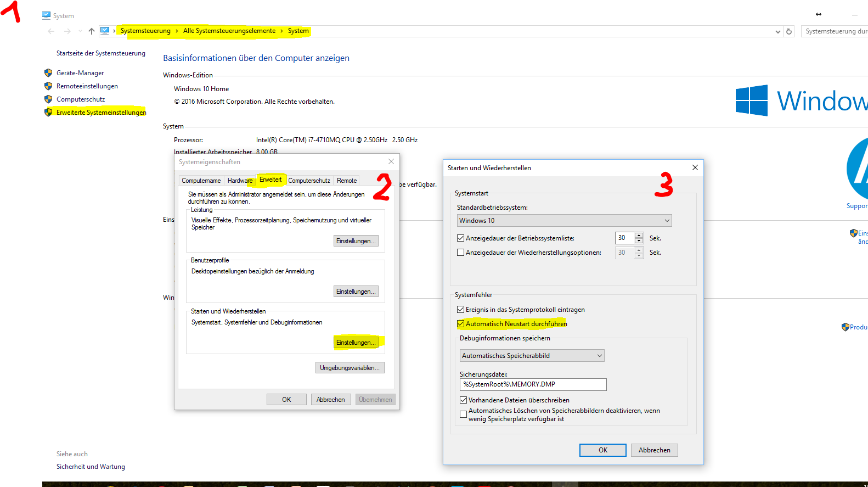Open Standardbetriebssystem Windows 10 dropdown
Viewport: 868px width, 487px height.
tap(565, 220)
